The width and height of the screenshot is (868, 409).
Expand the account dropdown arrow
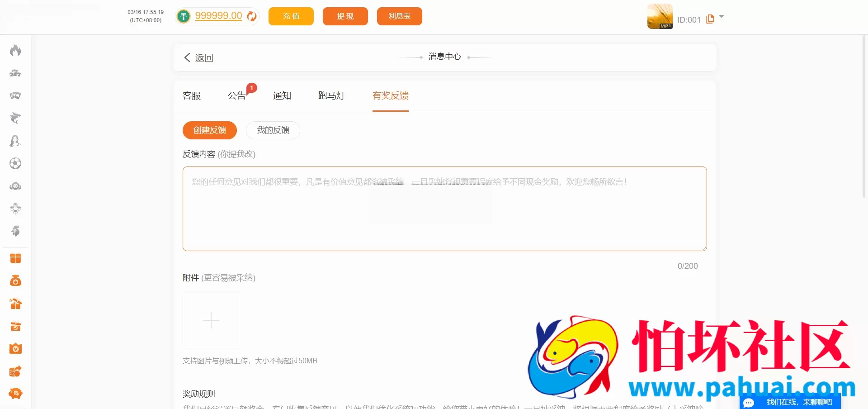point(722,16)
